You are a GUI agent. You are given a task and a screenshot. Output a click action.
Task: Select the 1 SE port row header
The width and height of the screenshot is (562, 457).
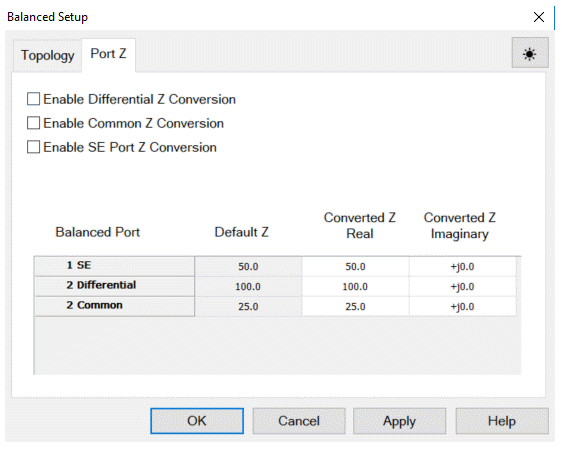tap(114, 266)
